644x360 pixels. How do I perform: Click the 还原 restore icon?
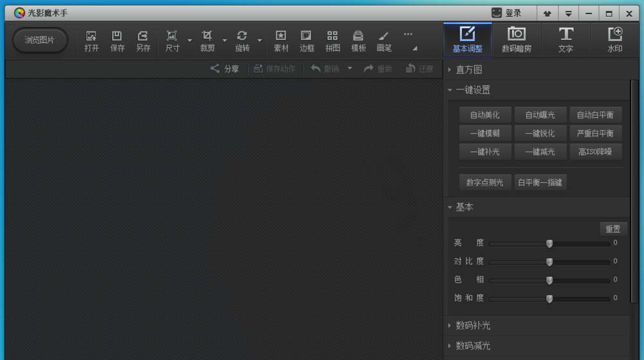(410, 68)
